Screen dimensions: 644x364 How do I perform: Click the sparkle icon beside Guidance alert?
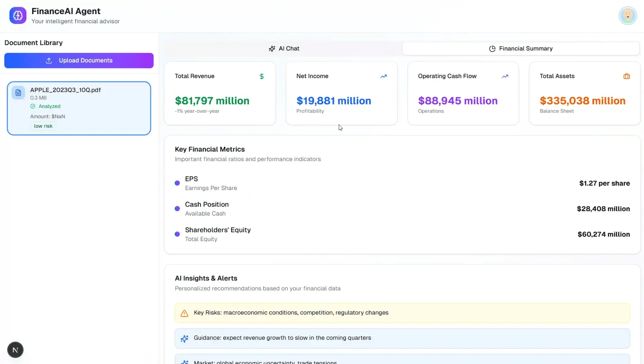click(x=184, y=338)
